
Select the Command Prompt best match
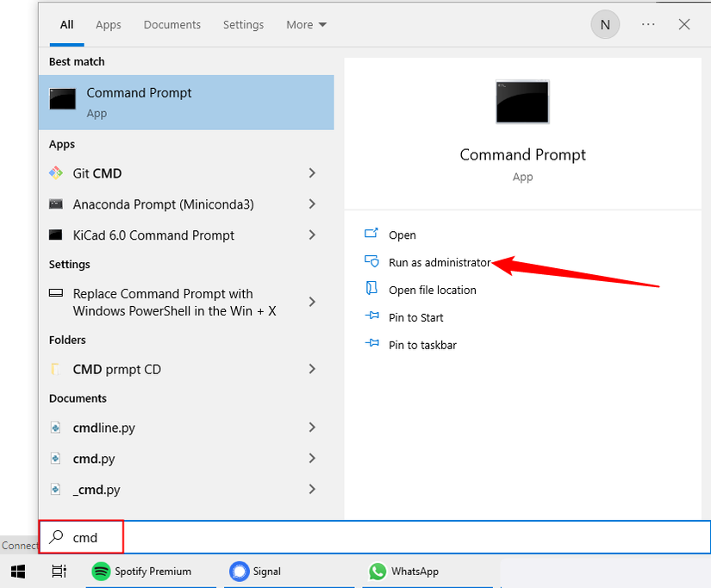pyautogui.click(x=138, y=102)
